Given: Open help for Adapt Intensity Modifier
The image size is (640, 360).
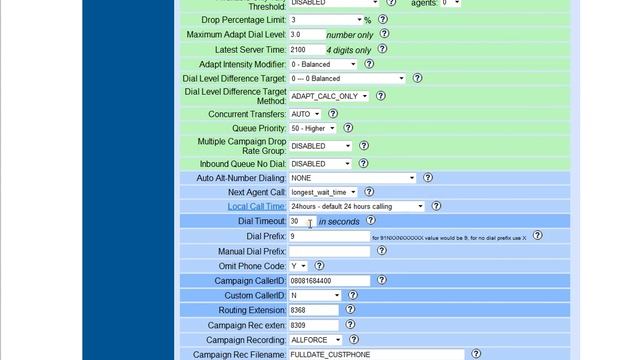Looking at the screenshot, I should click(x=369, y=64).
